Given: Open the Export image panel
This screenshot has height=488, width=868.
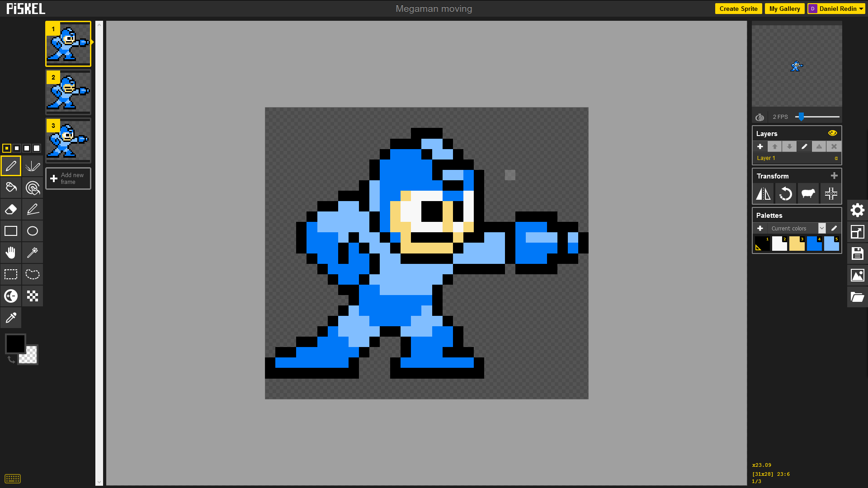Looking at the screenshot, I should 858,275.
